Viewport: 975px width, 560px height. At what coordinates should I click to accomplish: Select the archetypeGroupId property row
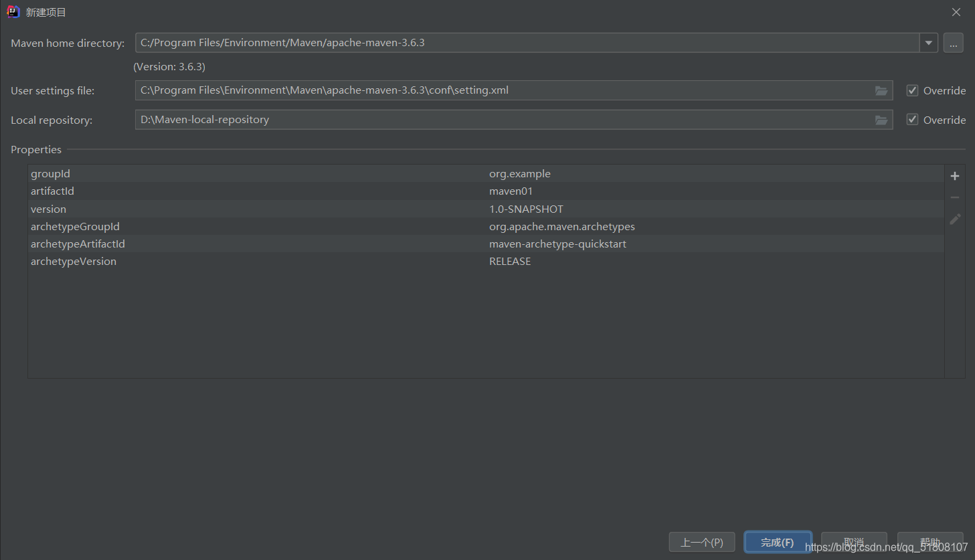click(486, 226)
